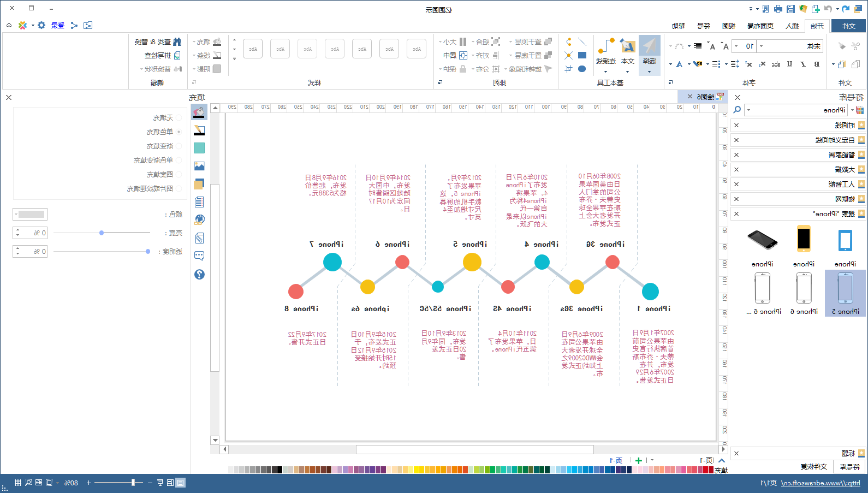
Task: Click the save disk icon in title bar
Action: [x=790, y=9]
